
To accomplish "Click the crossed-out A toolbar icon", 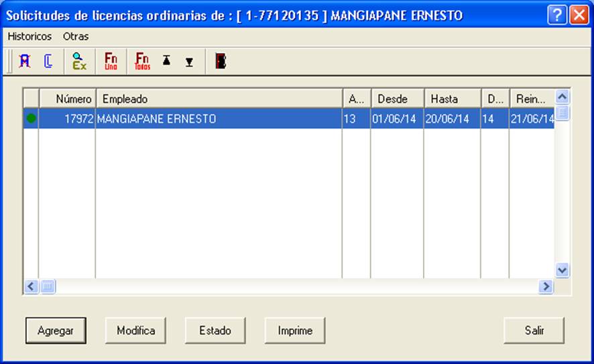I will 25,61.
